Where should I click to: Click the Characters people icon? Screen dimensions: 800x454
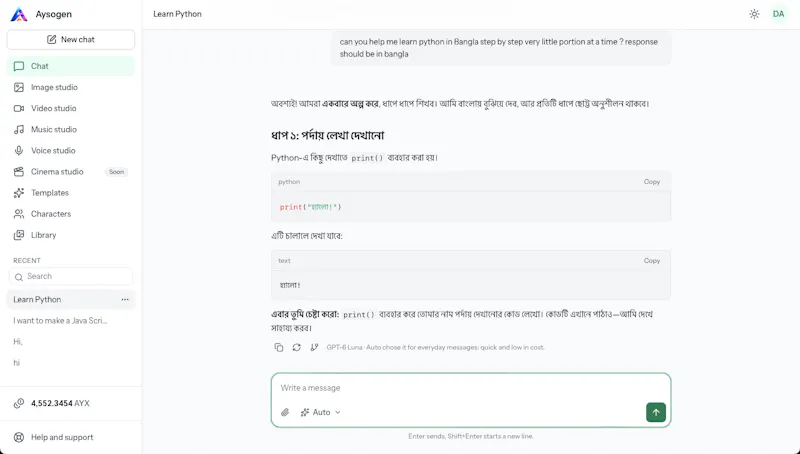(19, 214)
